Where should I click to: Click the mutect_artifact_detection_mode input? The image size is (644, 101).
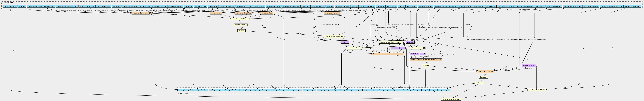(67, 6)
